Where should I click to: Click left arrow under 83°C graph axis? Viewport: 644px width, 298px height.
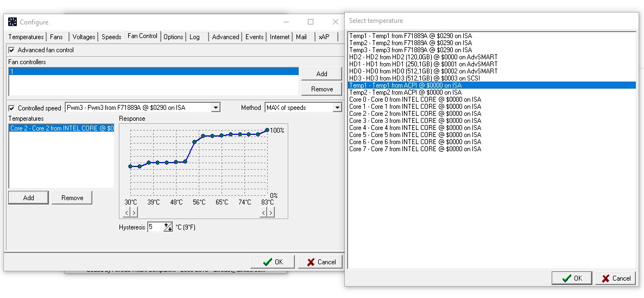tap(263, 212)
